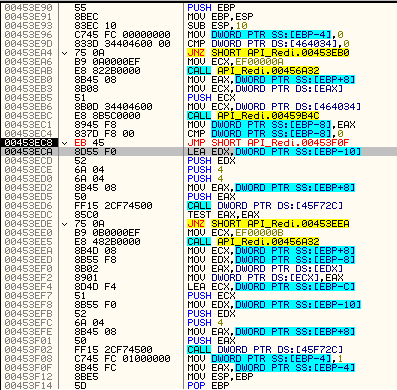Click MOV EDX,DWORD PTR SS:[EBP-10] instruction
Viewport: 397px width, 390px height.
274,304
